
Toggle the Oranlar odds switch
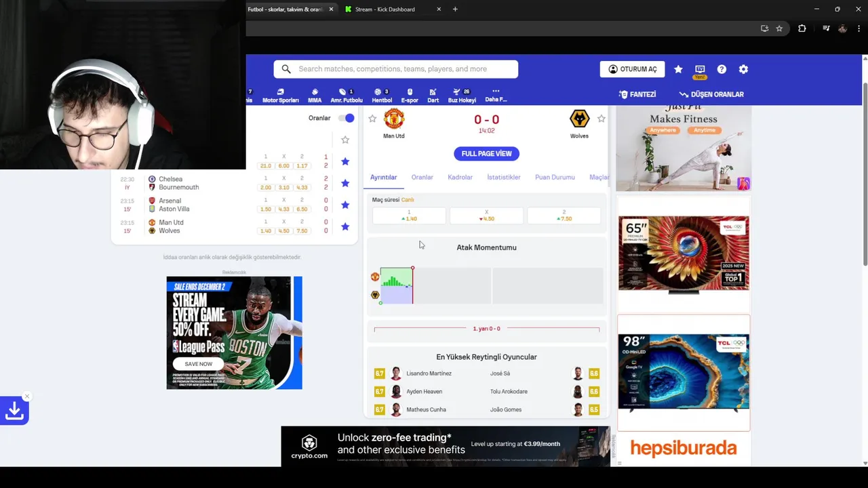[347, 118]
